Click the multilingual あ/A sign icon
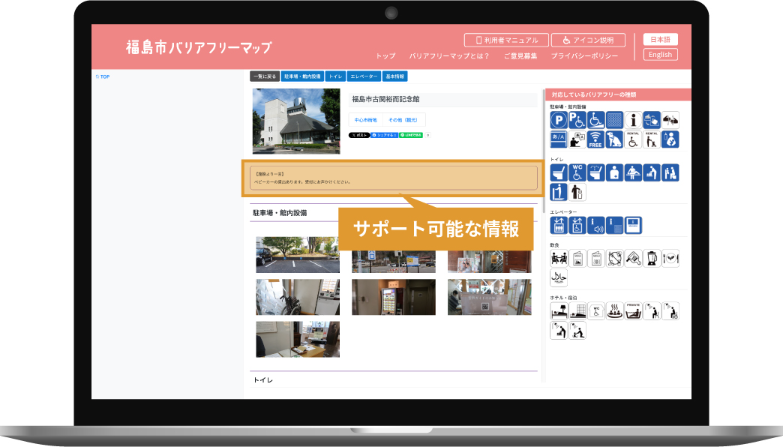 (558, 139)
